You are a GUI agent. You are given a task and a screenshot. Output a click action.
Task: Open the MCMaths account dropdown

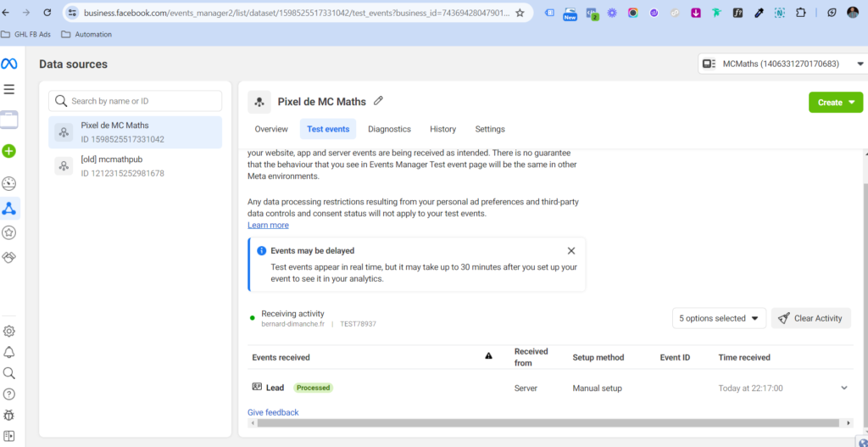(782, 64)
